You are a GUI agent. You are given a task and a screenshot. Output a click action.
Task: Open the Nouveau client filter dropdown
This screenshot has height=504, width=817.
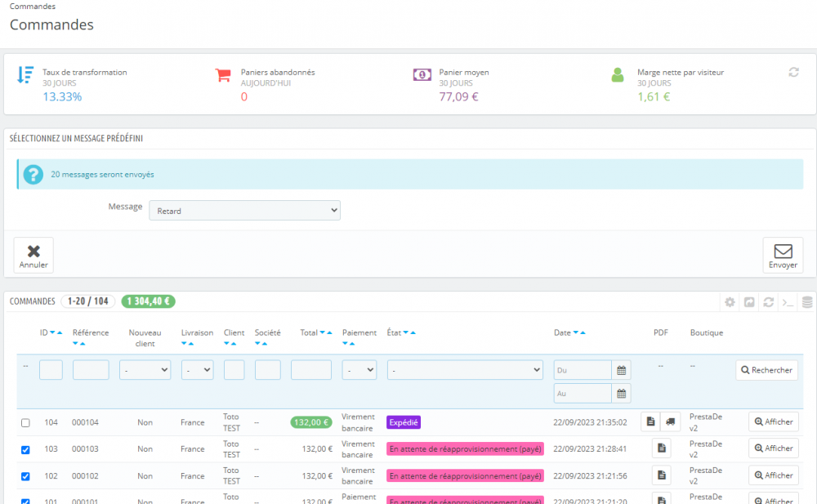tap(145, 370)
